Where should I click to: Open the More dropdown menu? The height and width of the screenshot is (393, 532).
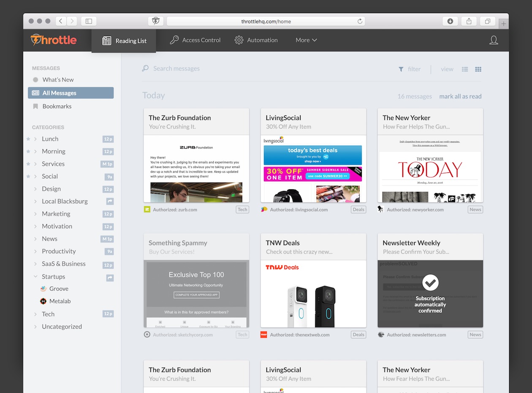pos(306,40)
